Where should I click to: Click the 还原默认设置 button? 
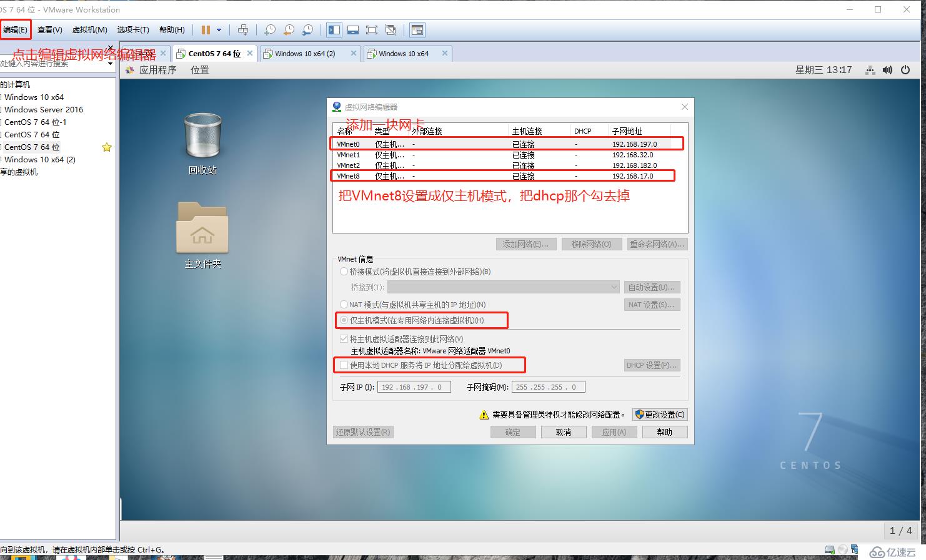(363, 432)
